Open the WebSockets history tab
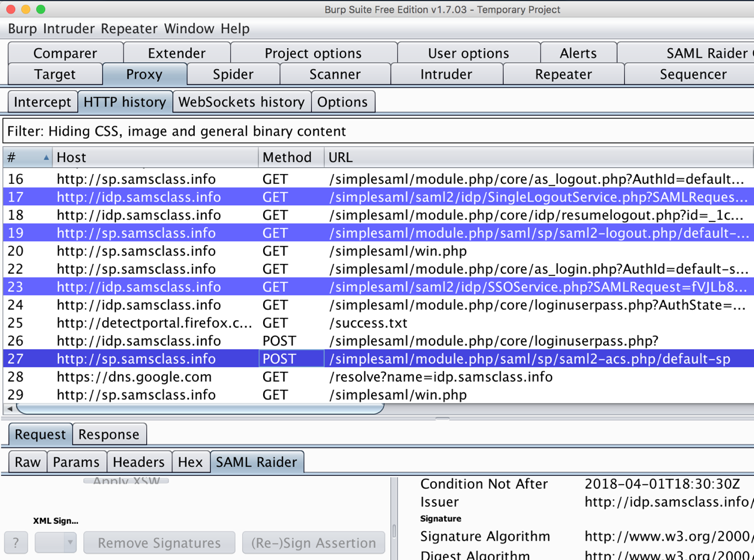Image resolution: width=754 pixels, height=560 pixels. (242, 102)
